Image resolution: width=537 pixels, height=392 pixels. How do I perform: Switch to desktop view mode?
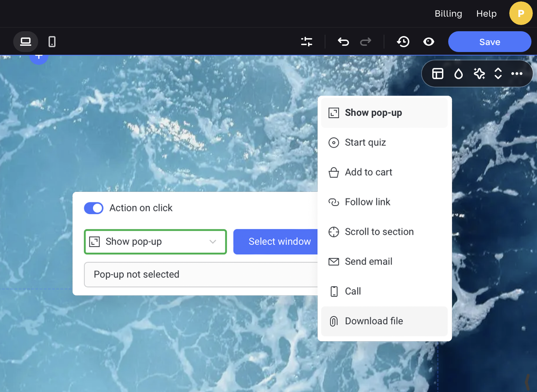[26, 42]
